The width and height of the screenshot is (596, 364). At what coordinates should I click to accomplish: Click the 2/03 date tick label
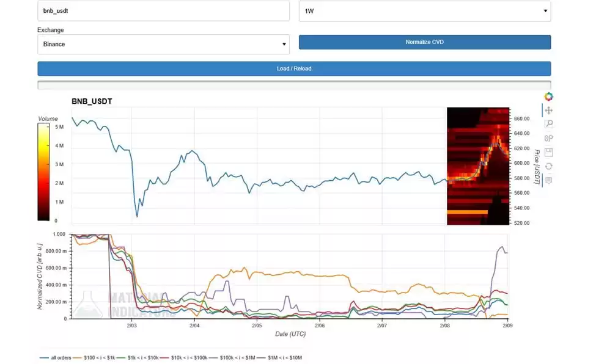(131, 326)
